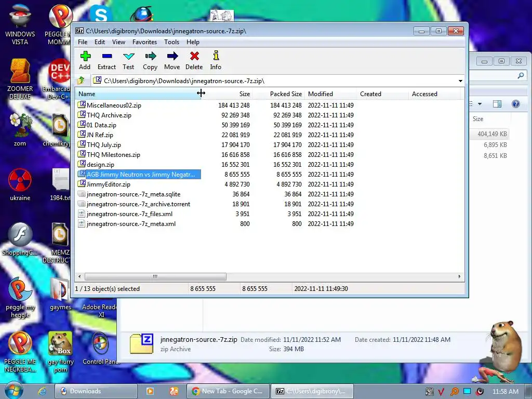Click the red Delete icon
This screenshot has width=532, height=399.
194,56
